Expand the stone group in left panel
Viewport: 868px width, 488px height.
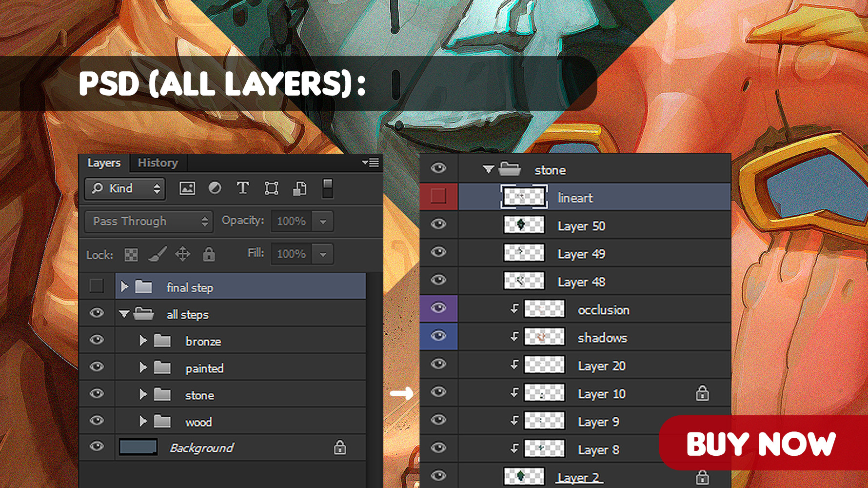pyautogui.click(x=143, y=394)
